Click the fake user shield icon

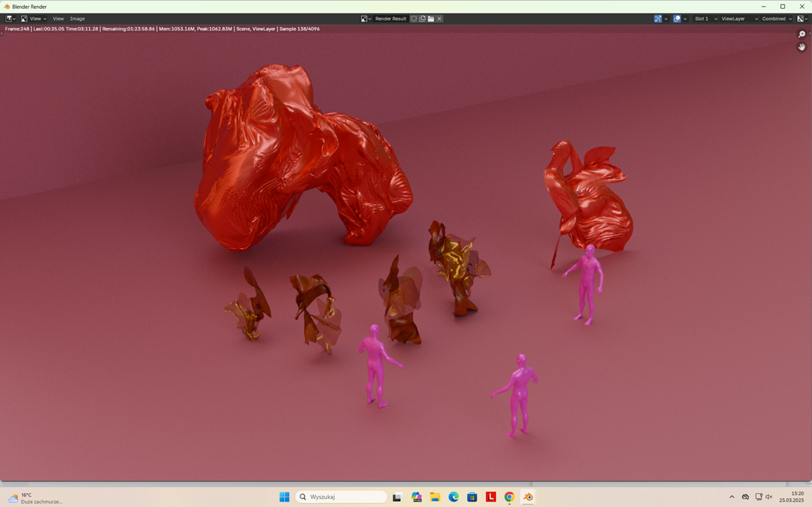point(414,19)
